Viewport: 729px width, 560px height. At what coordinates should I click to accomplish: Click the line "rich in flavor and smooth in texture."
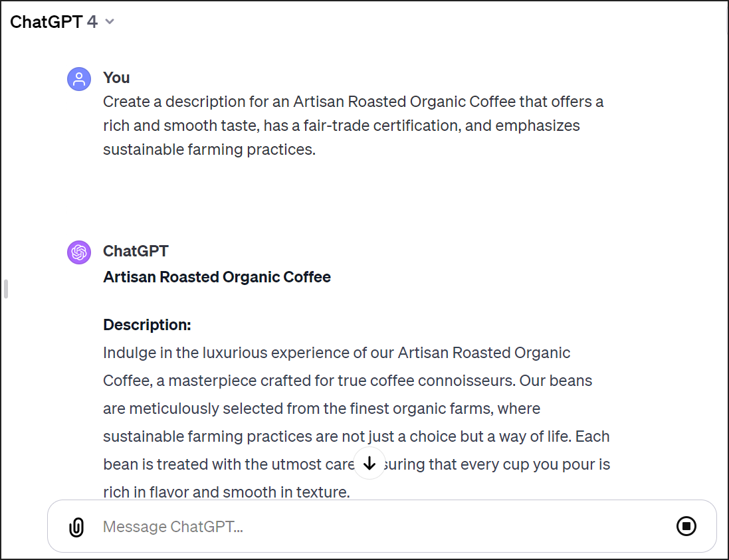227,492
